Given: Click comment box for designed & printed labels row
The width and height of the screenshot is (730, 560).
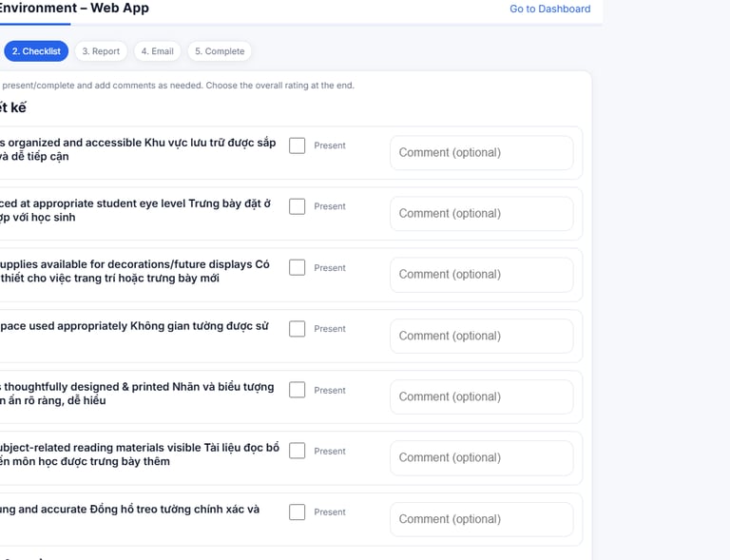Looking at the screenshot, I should [481, 397].
